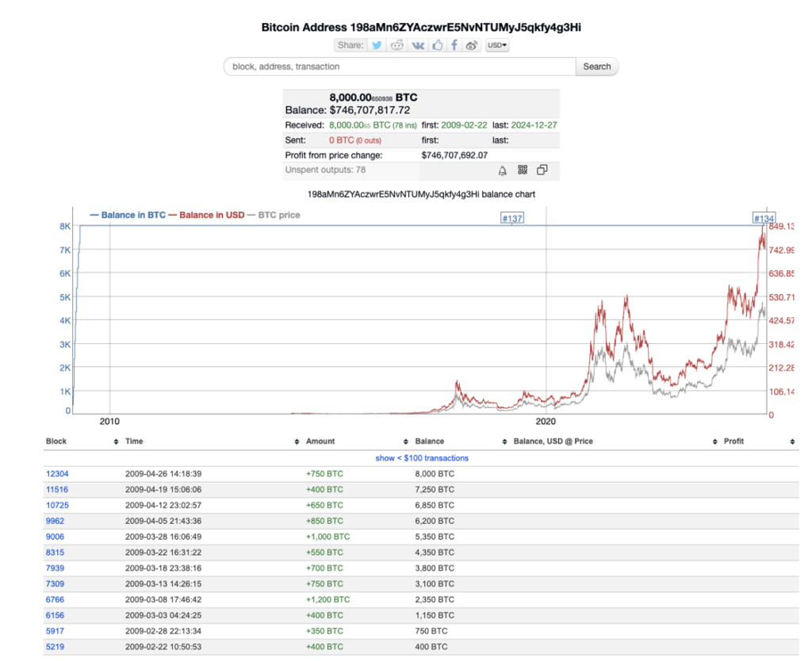
Task: Open notification bell for this address
Action: (503, 170)
